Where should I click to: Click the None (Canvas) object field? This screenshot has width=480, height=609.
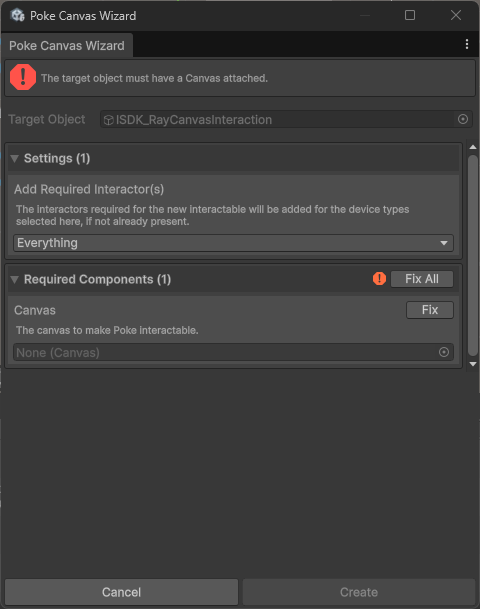(x=233, y=352)
